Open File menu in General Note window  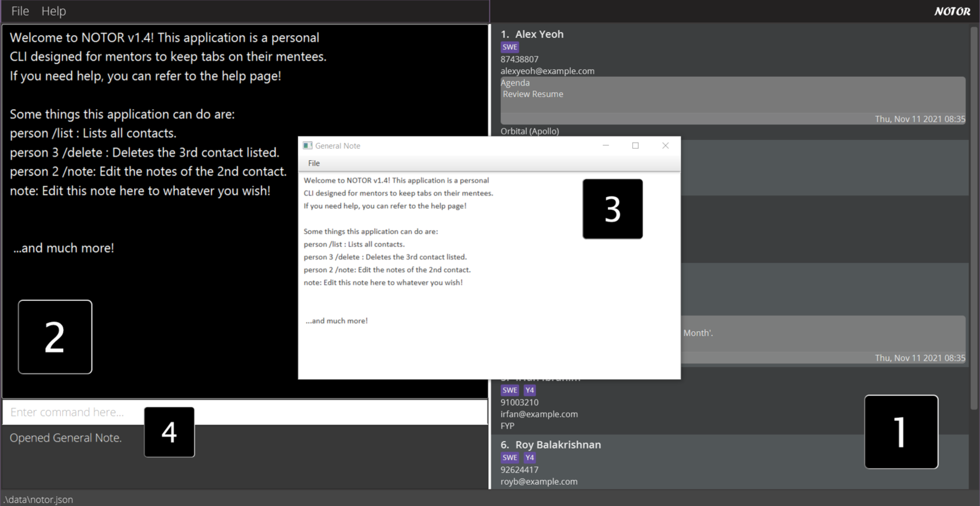[314, 163]
